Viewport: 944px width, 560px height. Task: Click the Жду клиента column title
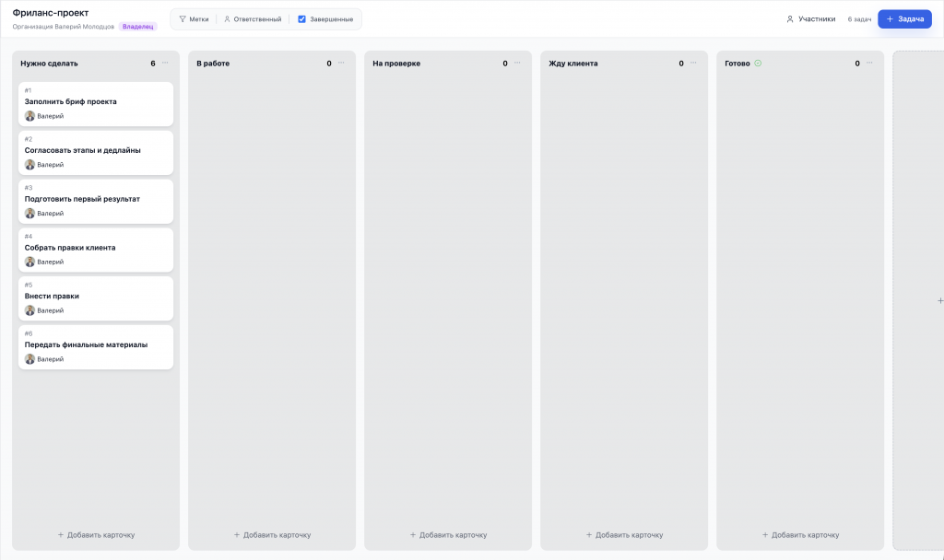coord(573,64)
